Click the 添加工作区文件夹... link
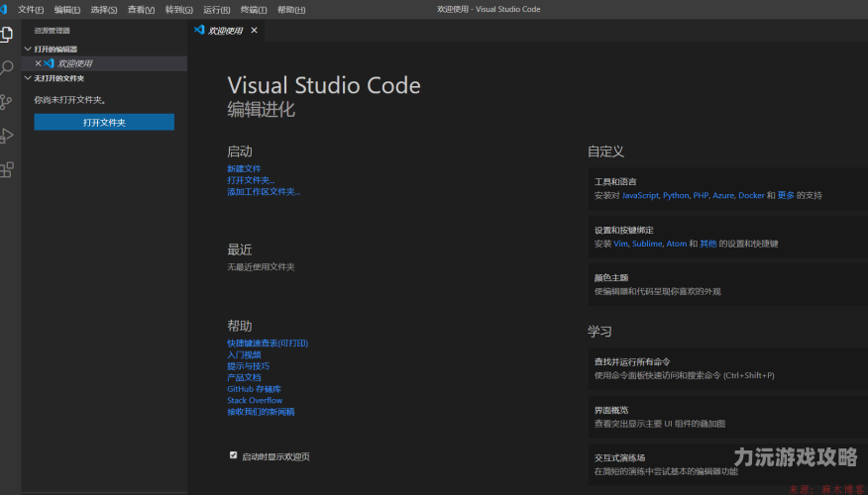 [x=264, y=192]
